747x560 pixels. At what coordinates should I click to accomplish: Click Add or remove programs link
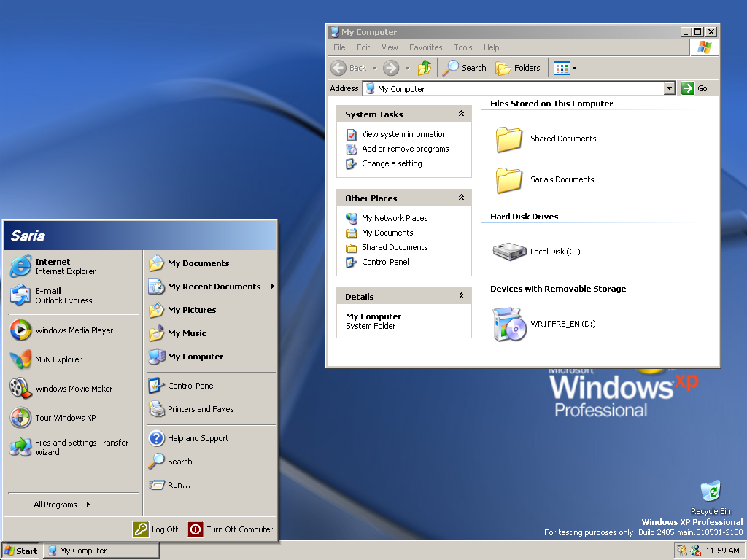click(405, 149)
